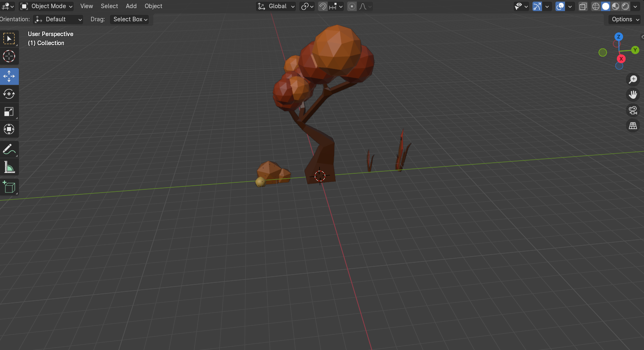
Task: Toggle X-ray view mode
Action: (x=583, y=7)
